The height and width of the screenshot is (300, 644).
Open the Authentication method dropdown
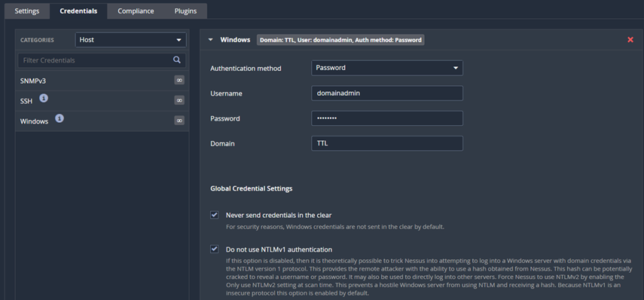(387, 68)
